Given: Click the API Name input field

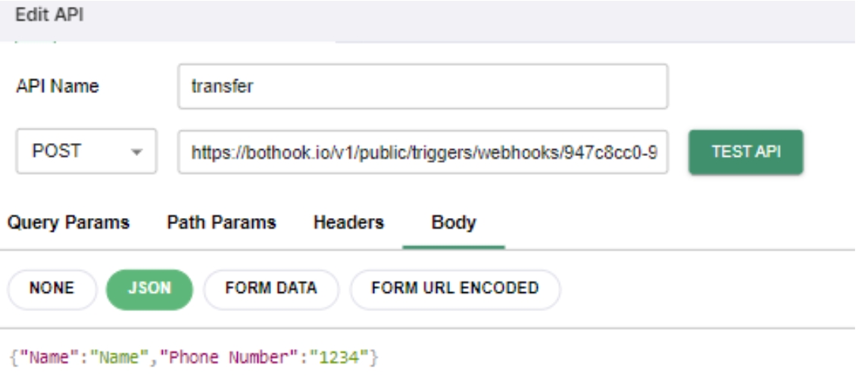Looking at the screenshot, I should [x=423, y=86].
